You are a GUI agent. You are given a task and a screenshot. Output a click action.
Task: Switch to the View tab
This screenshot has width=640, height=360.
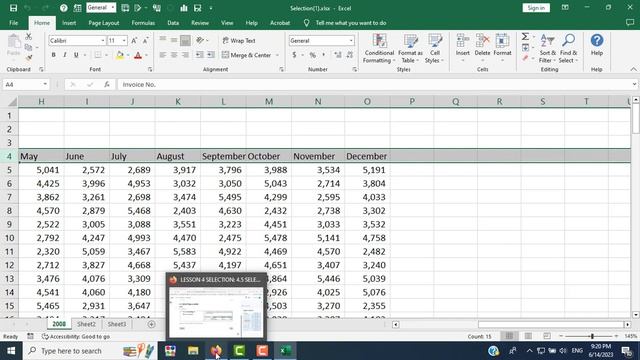227,23
